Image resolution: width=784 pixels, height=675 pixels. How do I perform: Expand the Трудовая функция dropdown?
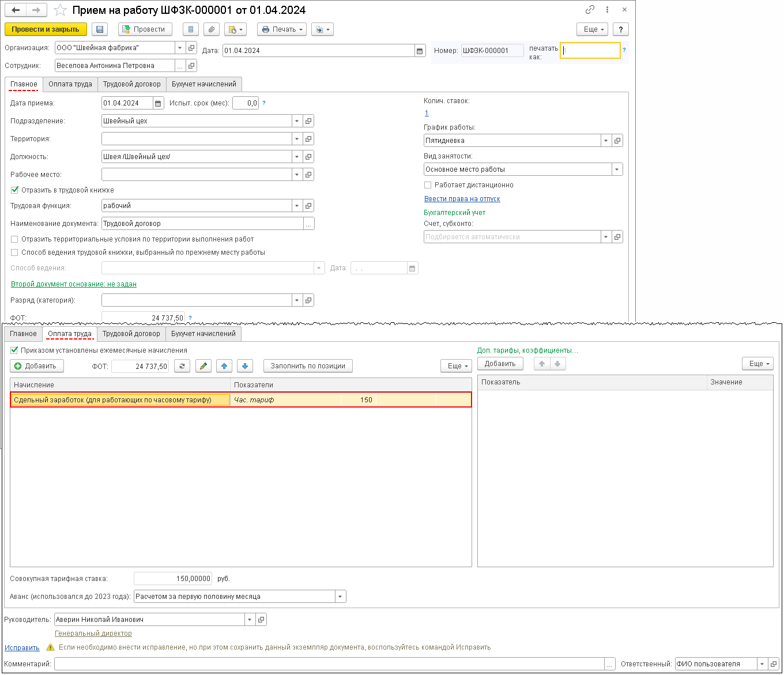point(297,206)
